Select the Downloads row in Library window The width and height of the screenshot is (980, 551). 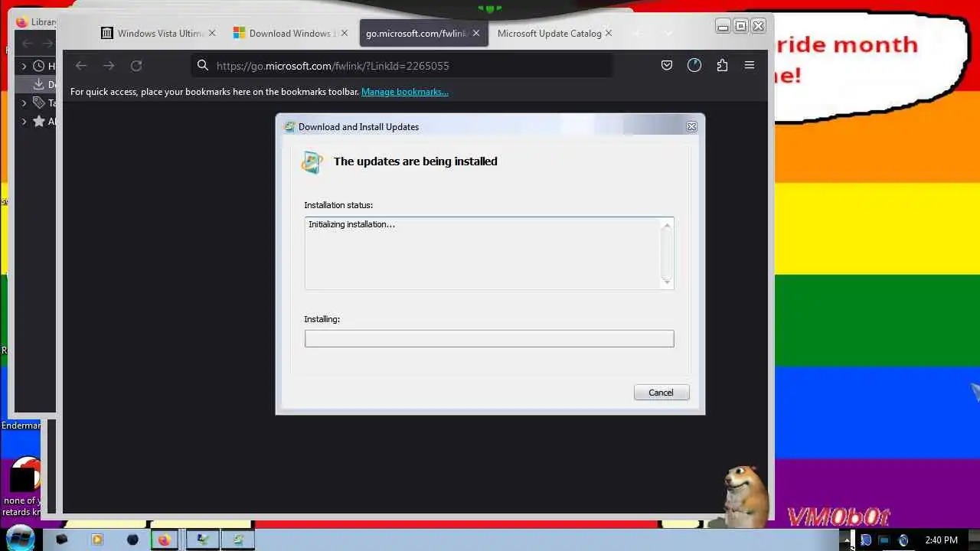(37, 84)
